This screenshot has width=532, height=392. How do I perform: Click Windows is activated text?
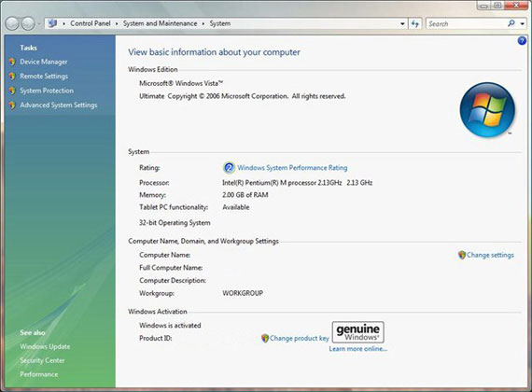[x=170, y=325]
